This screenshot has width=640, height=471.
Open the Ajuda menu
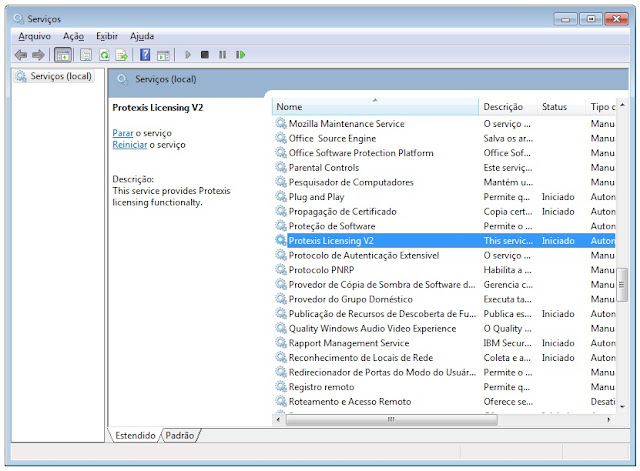tap(142, 36)
